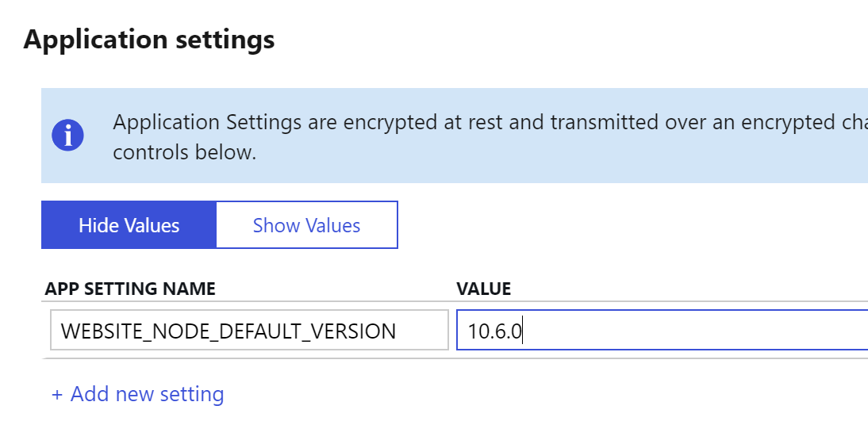
Task: Click the Application settings heading
Action: click(149, 40)
